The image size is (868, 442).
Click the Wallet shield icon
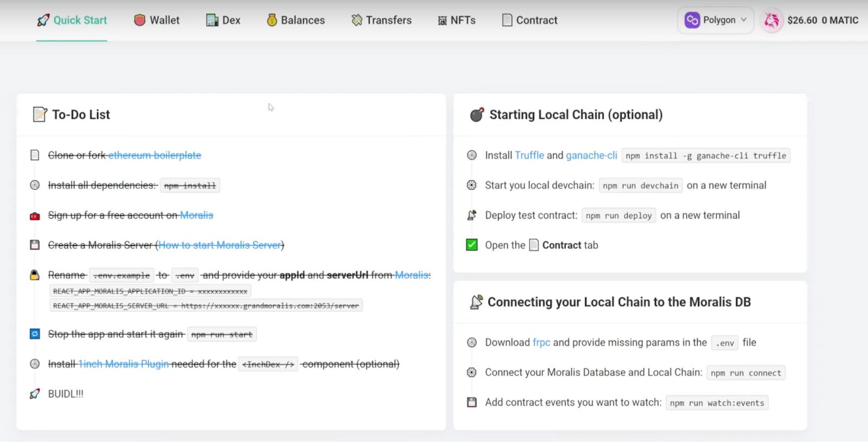139,20
